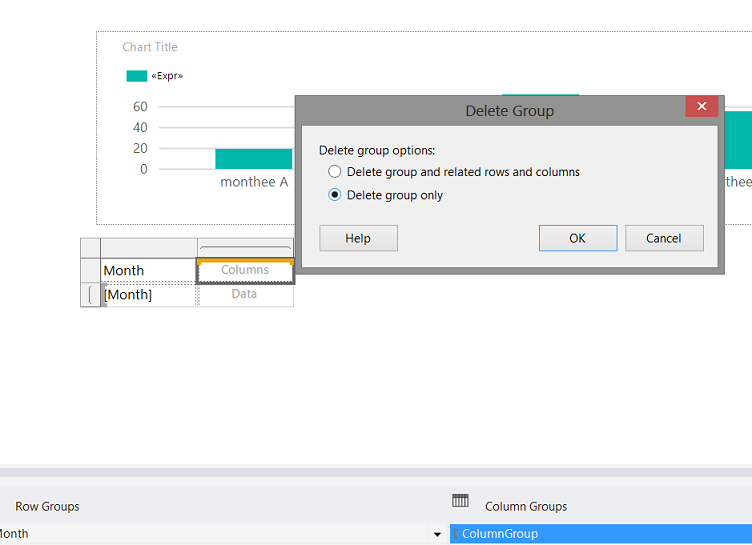Select the [Month] field cell
The image size is (752, 545).
(x=148, y=295)
